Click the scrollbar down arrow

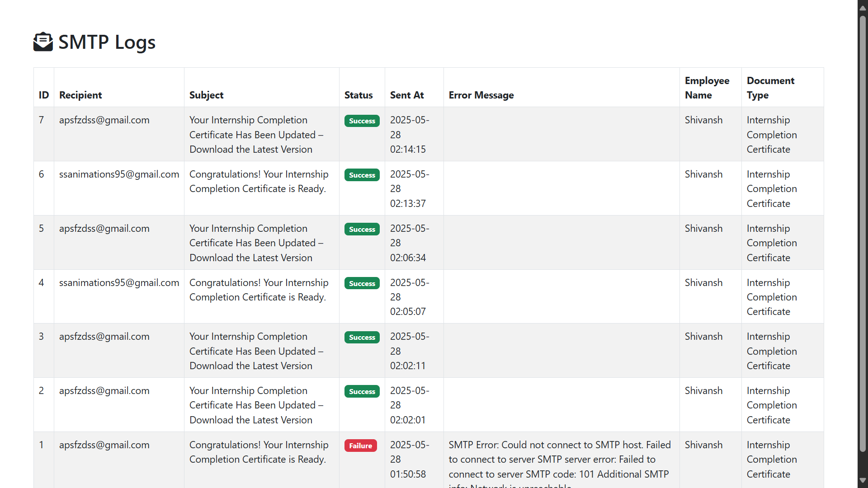pyautogui.click(x=863, y=480)
